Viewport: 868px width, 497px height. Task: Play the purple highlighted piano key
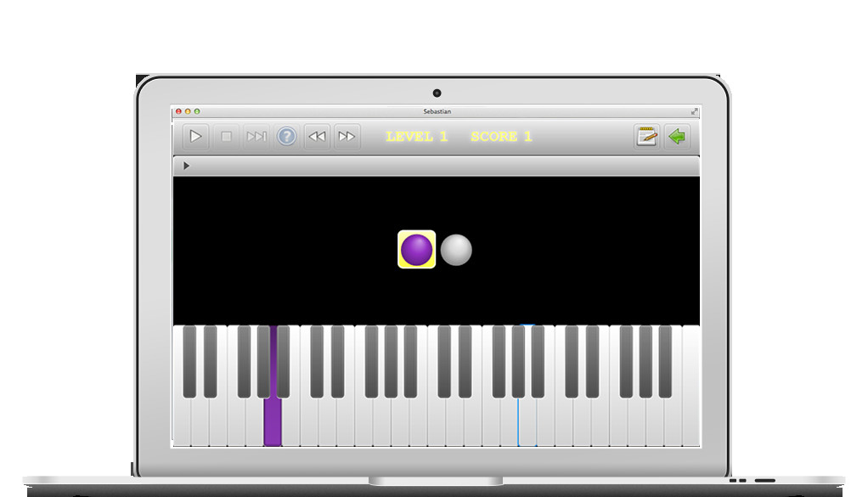[273, 421]
